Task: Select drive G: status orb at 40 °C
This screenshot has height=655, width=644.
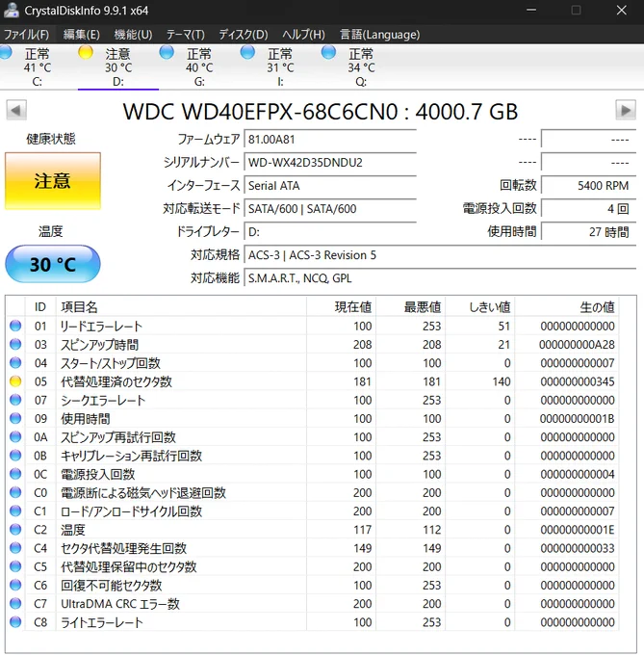Action: pyautogui.click(x=167, y=52)
